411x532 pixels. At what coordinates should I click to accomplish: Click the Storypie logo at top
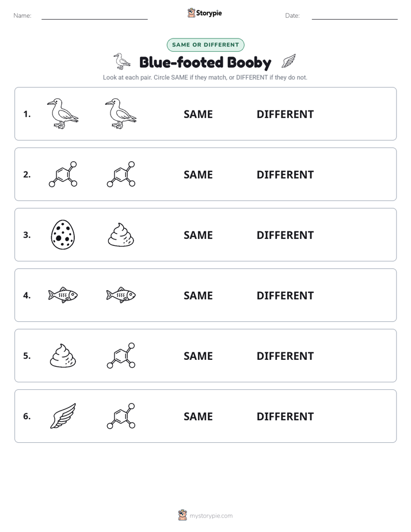pos(205,13)
